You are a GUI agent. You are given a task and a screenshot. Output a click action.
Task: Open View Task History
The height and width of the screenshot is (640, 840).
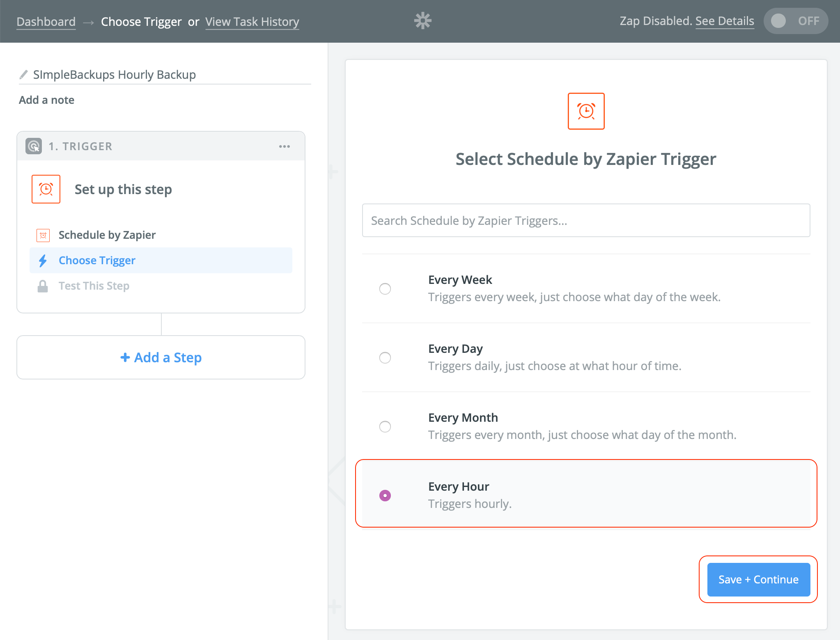pyautogui.click(x=252, y=21)
